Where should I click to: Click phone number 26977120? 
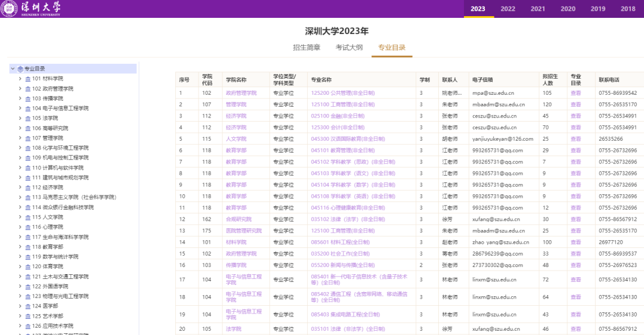tap(611, 243)
